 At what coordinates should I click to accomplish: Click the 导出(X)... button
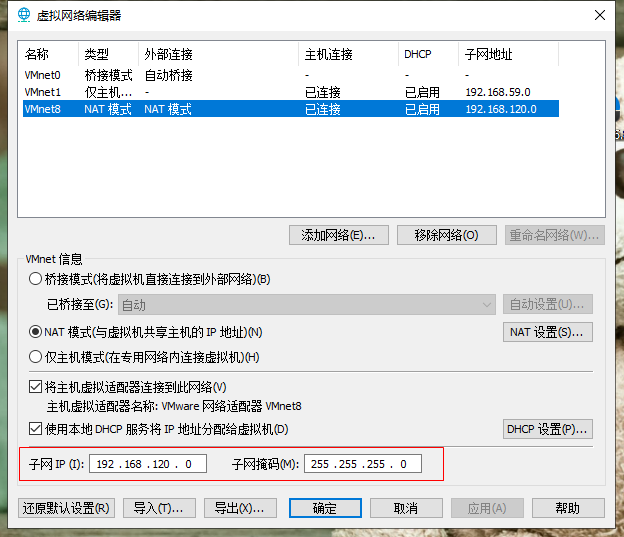(240, 508)
